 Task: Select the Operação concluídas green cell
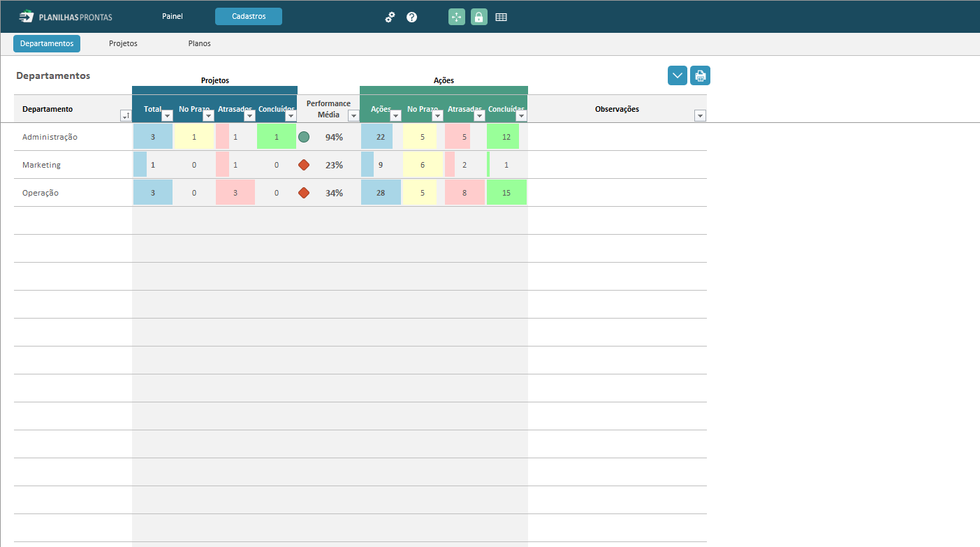[506, 193]
